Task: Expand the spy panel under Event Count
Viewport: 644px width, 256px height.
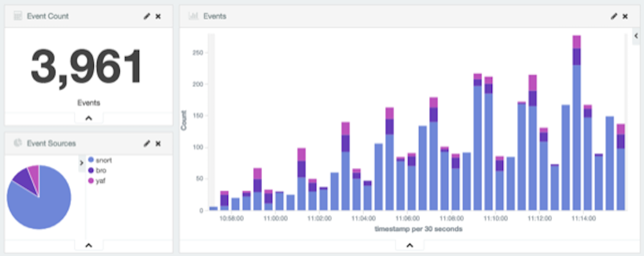Action: click(x=89, y=118)
